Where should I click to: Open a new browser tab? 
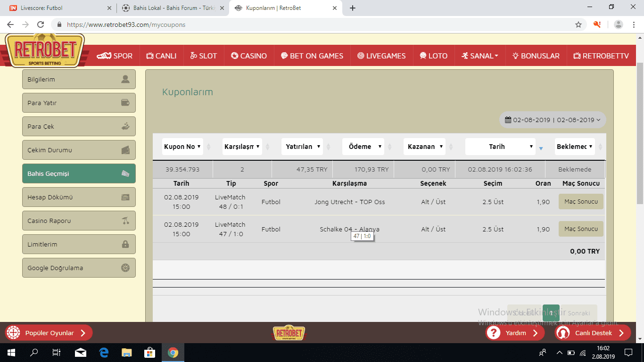(x=353, y=8)
